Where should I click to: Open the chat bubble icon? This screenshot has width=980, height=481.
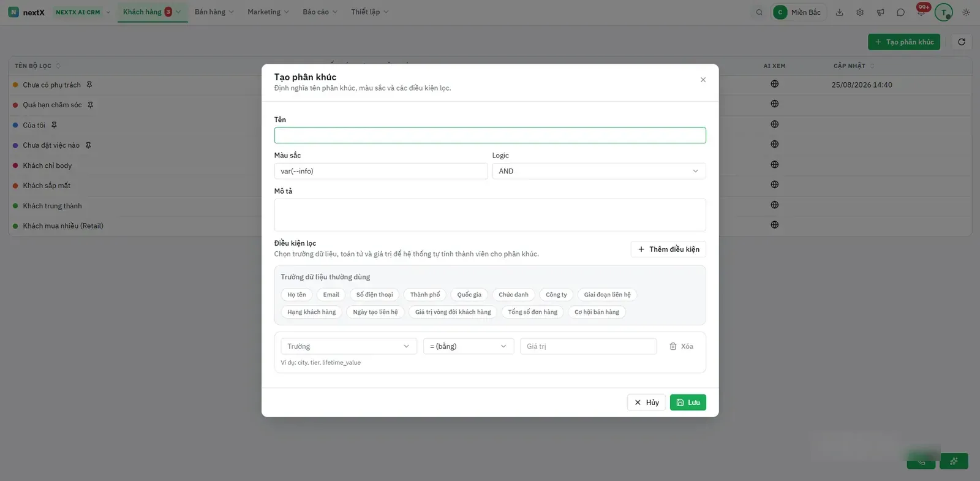900,12
